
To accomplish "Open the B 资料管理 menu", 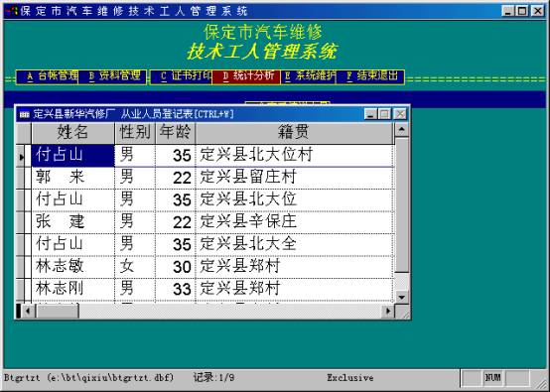I will pos(112,76).
